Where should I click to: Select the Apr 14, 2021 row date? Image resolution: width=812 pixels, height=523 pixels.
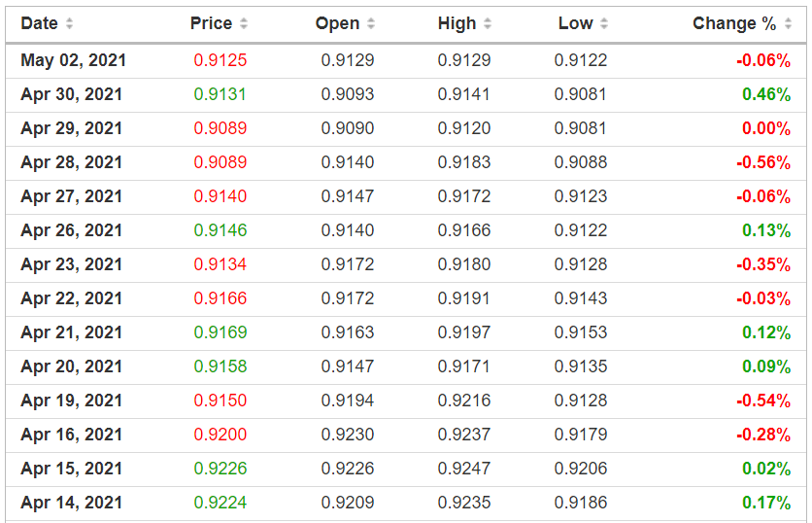pyautogui.click(x=71, y=503)
